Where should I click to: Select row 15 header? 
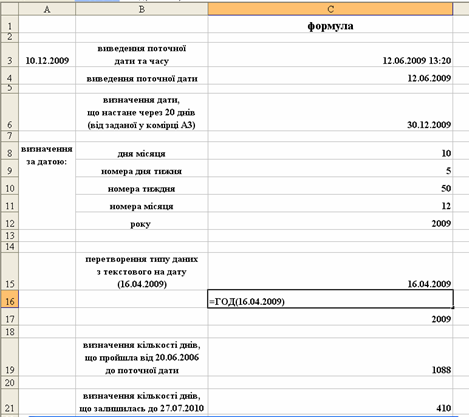(9, 271)
